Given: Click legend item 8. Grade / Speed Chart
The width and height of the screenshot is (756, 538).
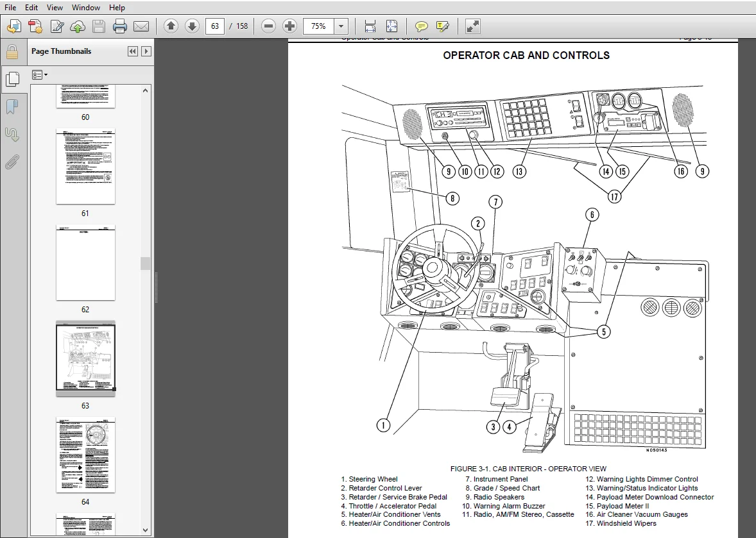Looking at the screenshot, I should click(x=503, y=488).
